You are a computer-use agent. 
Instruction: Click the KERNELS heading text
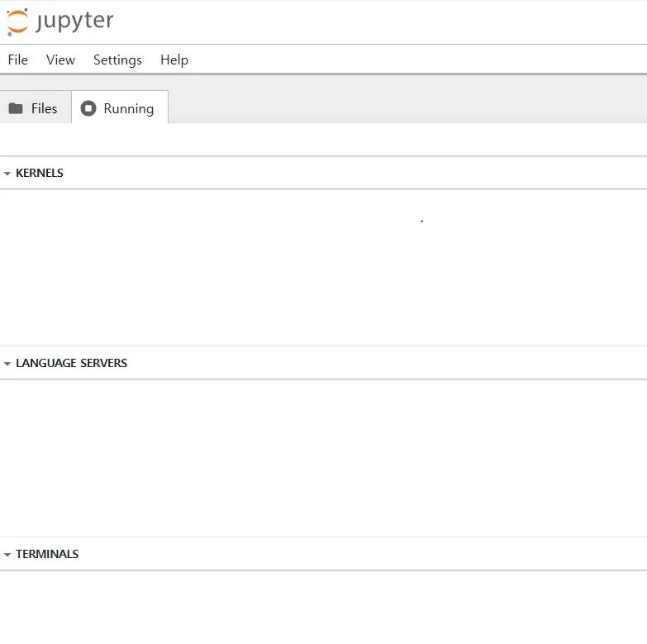click(40, 173)
